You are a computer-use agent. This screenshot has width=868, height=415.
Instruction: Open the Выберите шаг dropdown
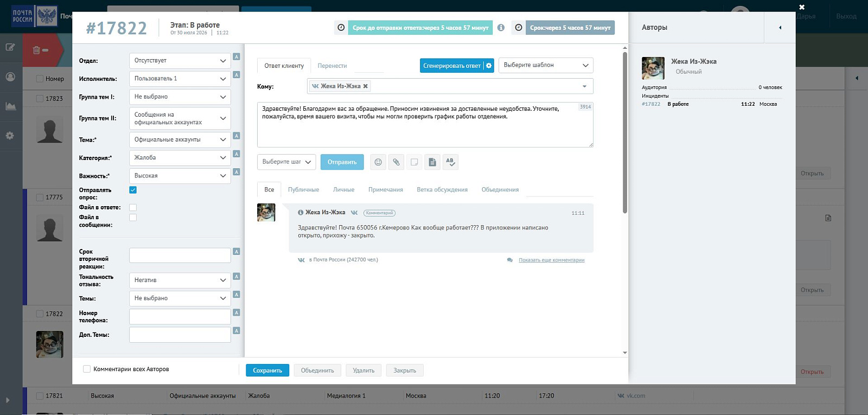tap(286, 162)
